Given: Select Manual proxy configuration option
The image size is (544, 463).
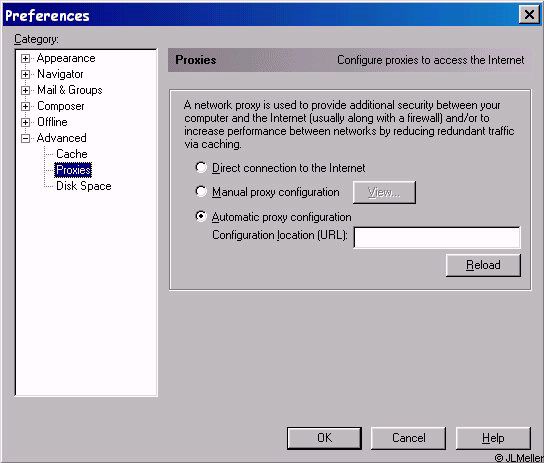Looking at the screenshot, I should pyautogui.click(x=201, y=191).
